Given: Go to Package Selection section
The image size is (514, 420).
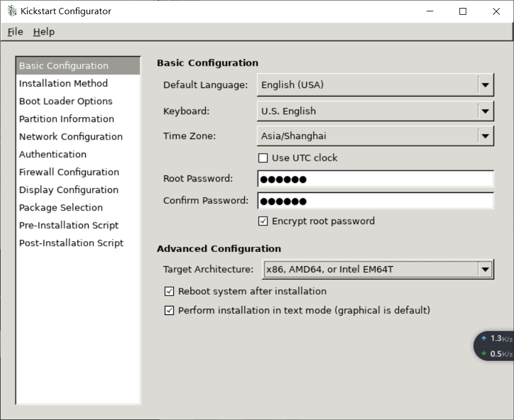Looking at the screenshot, I should [x=78, y=207].
